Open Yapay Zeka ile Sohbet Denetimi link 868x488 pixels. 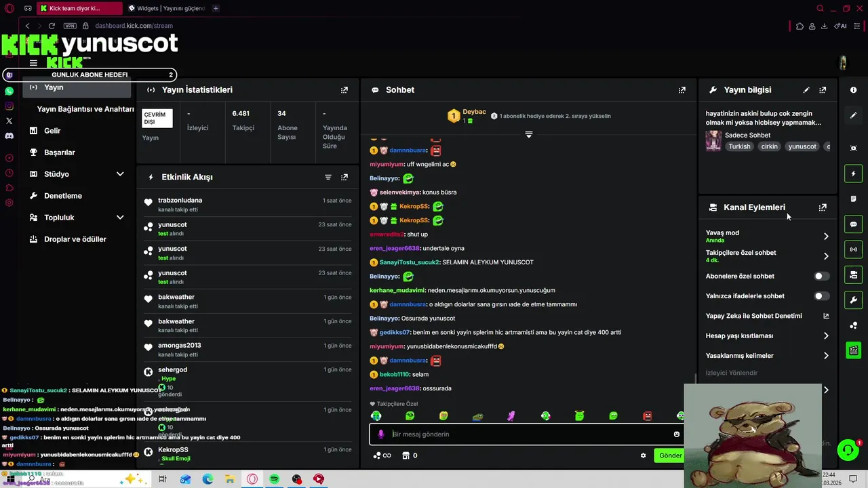[x=826, y=316]
